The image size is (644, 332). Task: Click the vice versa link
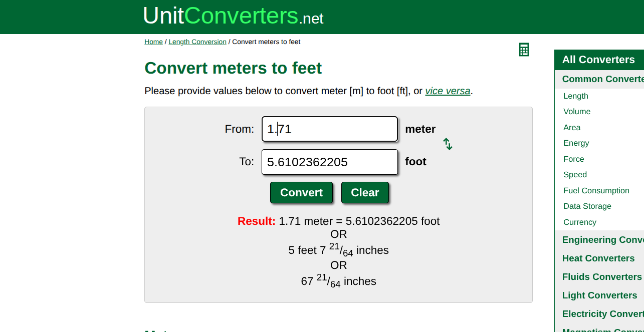tap(448, 91)
